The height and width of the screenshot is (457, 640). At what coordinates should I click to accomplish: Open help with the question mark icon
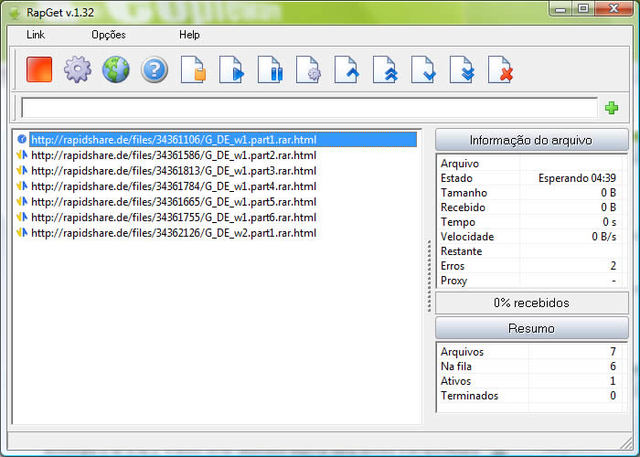coord(154,70)
